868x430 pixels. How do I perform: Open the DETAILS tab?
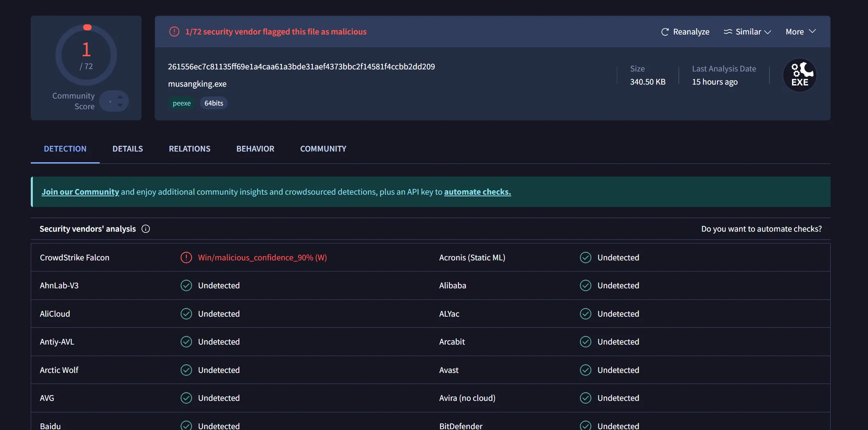click(x=128, y=149)
